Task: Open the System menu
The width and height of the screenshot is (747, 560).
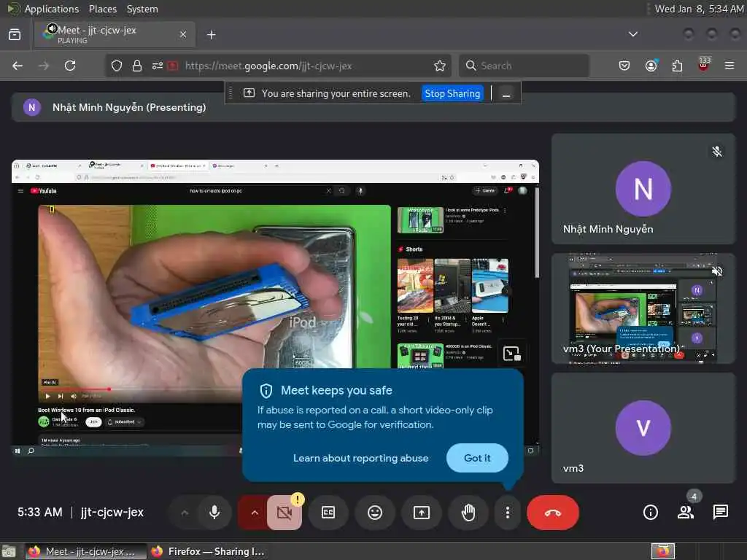Action: 142,9
